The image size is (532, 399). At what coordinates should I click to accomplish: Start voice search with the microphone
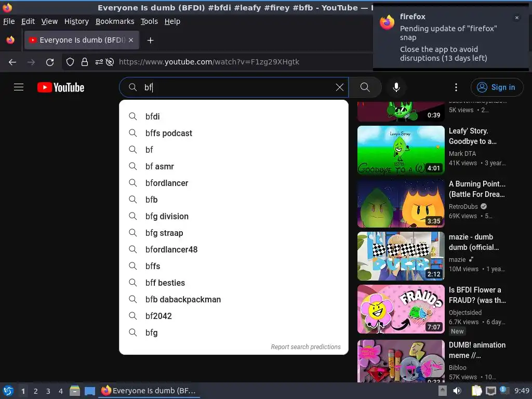(x=396, y=87)
